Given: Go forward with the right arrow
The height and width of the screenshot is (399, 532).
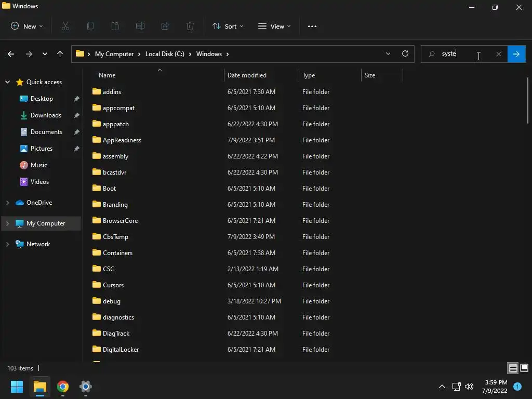Looking at the screenshot, I should click(29, 54).
